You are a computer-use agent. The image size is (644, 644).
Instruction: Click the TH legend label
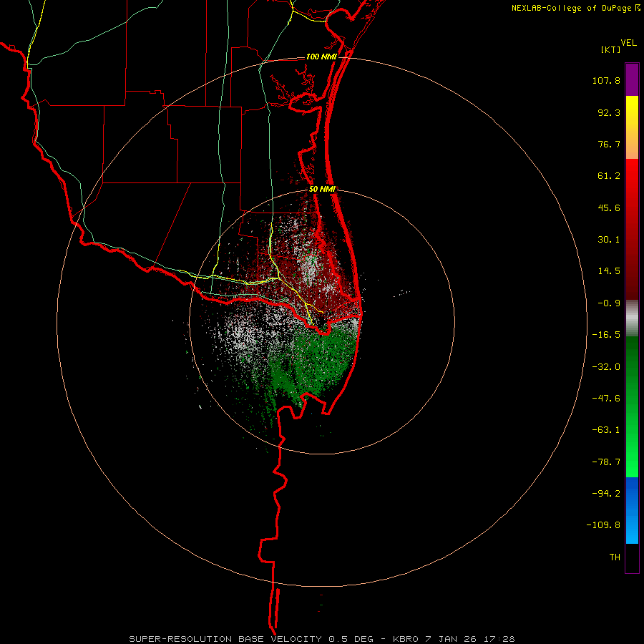point(615,557)
